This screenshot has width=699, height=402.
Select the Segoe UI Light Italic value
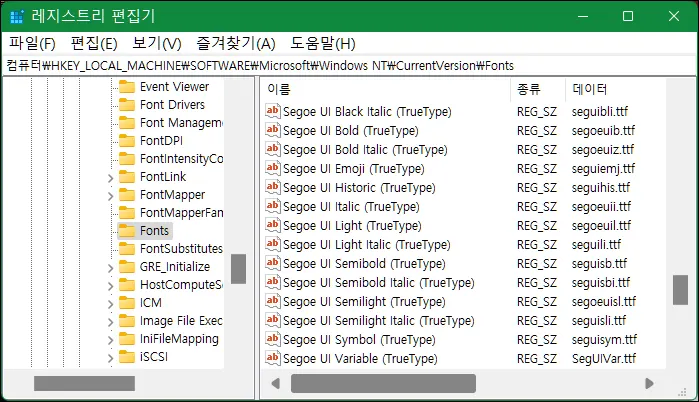(x=366, y=245)
